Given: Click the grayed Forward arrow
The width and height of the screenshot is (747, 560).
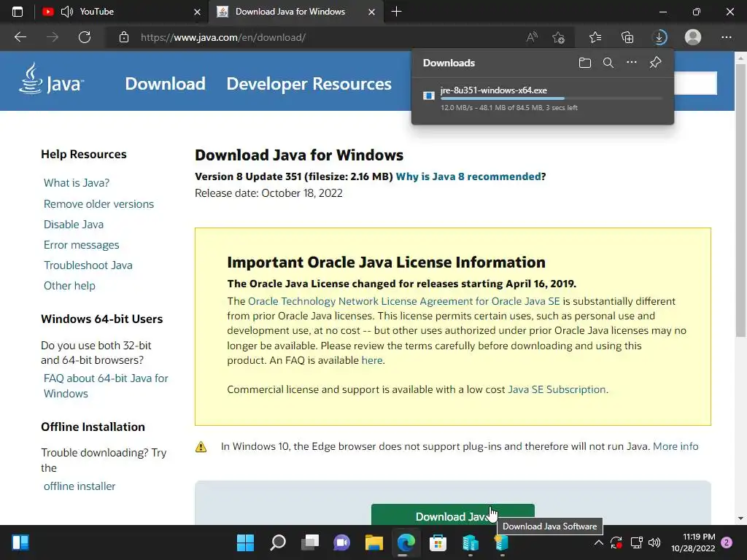Looking at the screenshot, I should click(53, 37).
